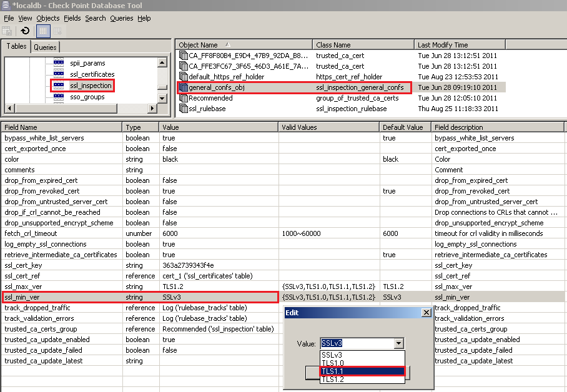
Task: Select the highlighted grid view toolbar icon
Action: pyautogui.click(x=43, y=31)
